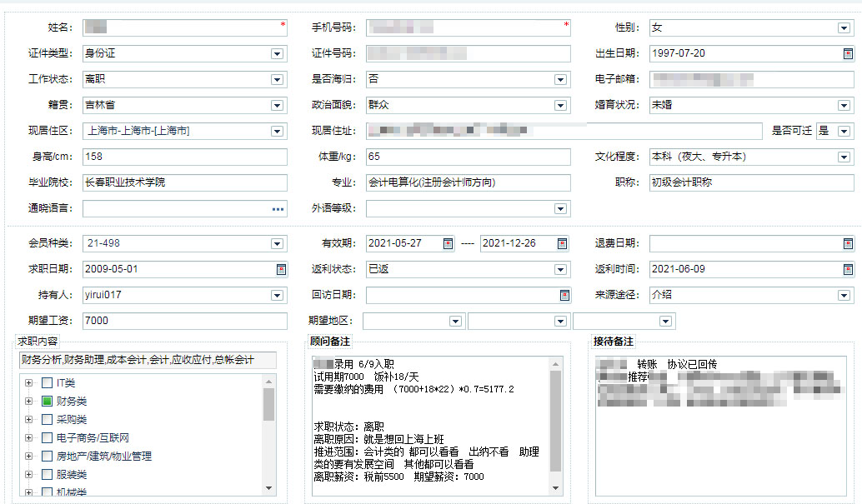The width and height of the screenshot is (862, 504).
Task: Open the first 期望地区 dropdown
Action: coord(455,321)
